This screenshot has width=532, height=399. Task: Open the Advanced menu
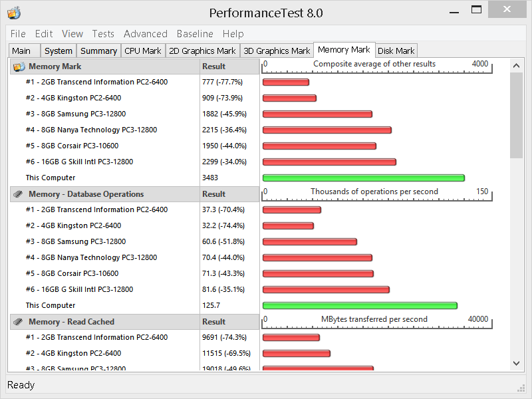pyautogui.click(x=145, y=34)
